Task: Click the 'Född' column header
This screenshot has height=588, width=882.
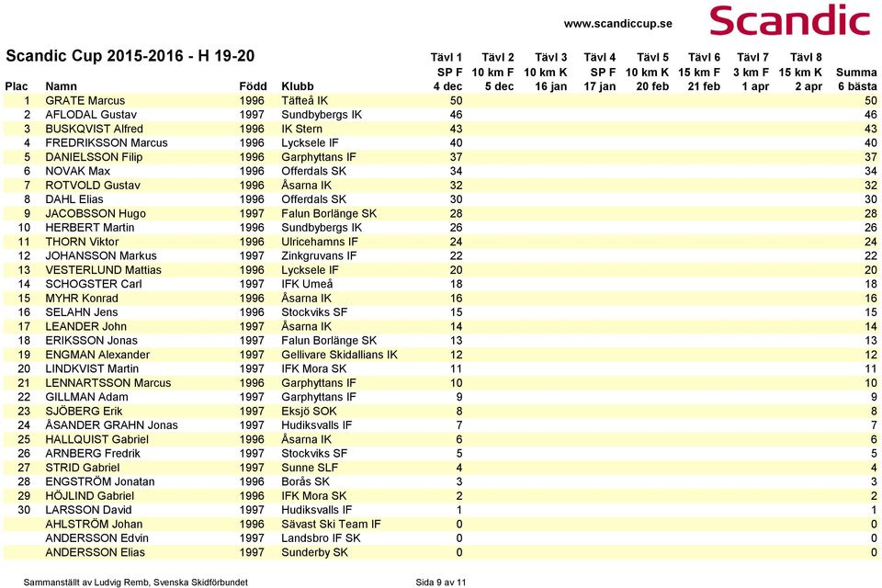Action: click(253, 86)
